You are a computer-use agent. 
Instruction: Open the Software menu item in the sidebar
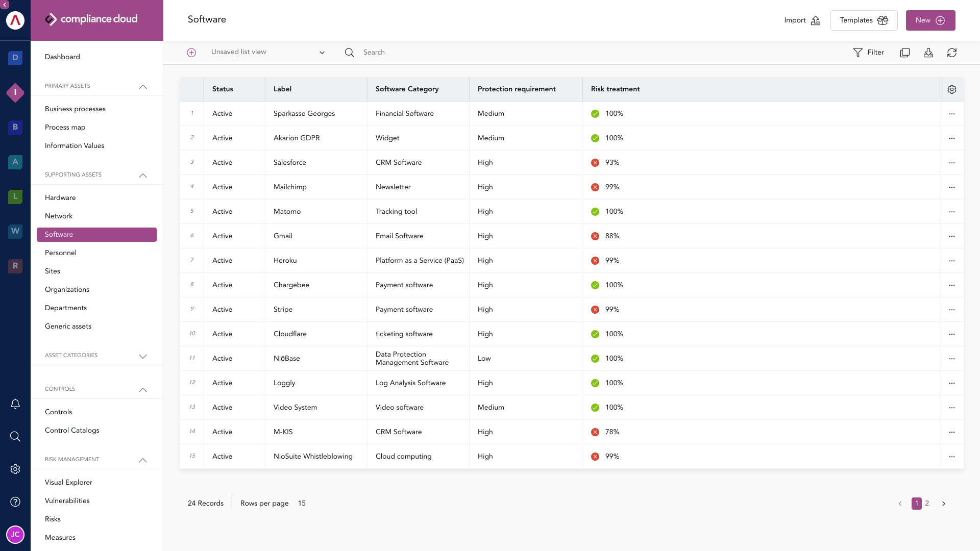(x=59, y=234)
